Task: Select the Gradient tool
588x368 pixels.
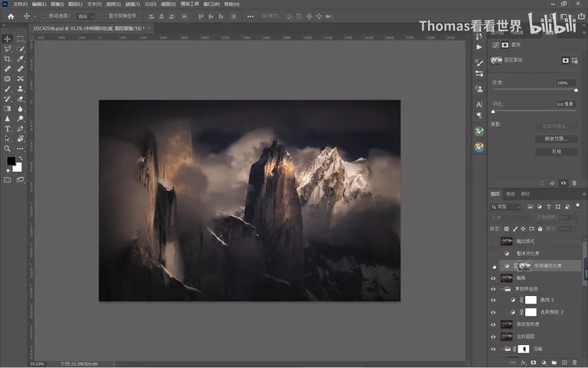Action: tap(7, 109)
